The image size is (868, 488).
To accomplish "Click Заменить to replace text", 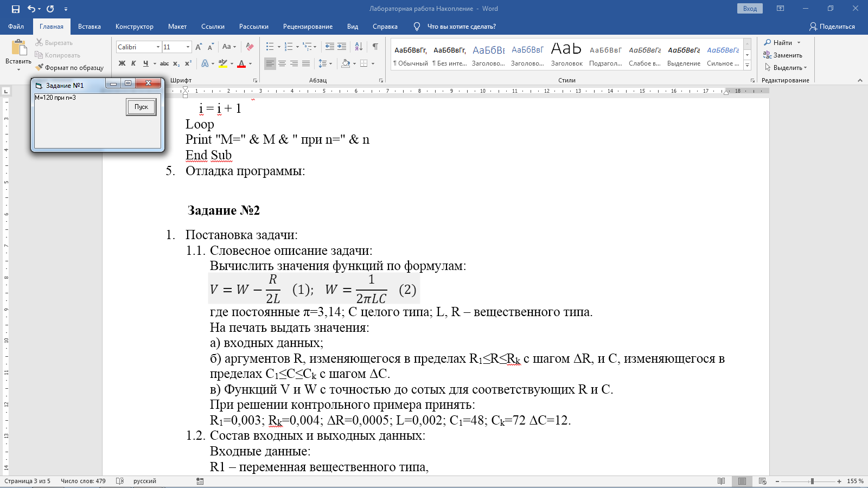I will click(x=783, y=55).
